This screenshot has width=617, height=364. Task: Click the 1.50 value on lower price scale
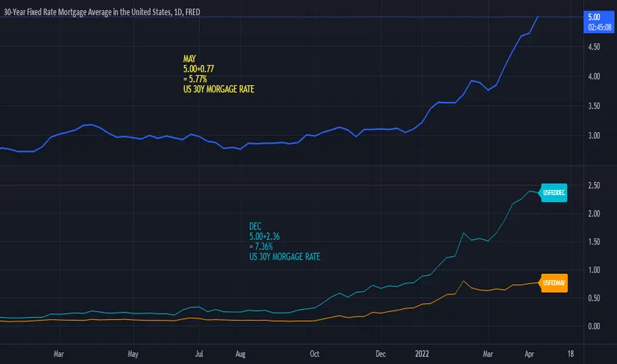pos(594,242)
